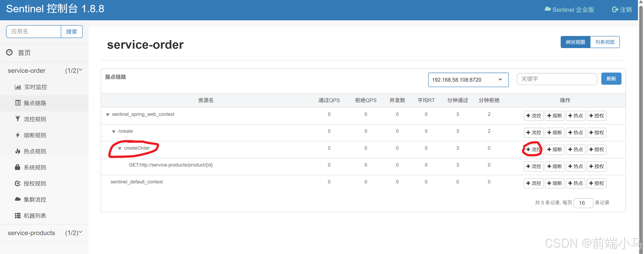Image resolution: width=644 pixels, height=254 pixels.
Task: Add 流控 rule for createOrder
Action: (534, 149)
